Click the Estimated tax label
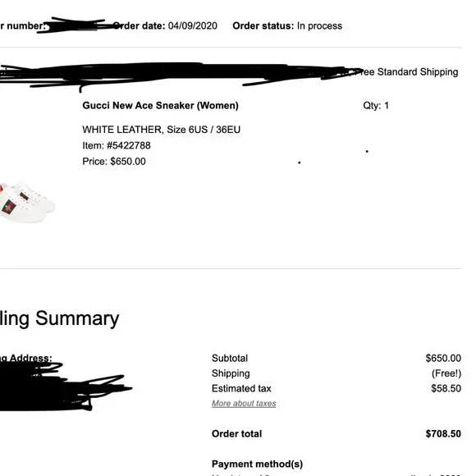The height and width of the screenshot is (476, 476). point(241,388)
